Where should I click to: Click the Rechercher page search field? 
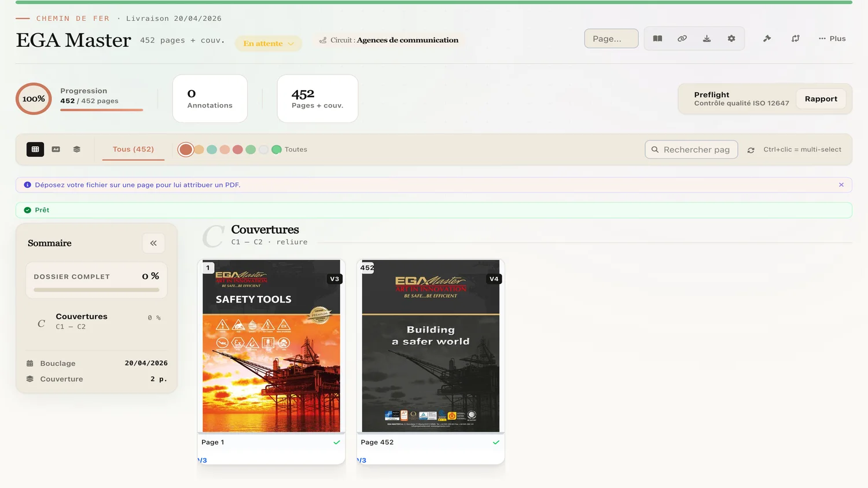point(691,149)
